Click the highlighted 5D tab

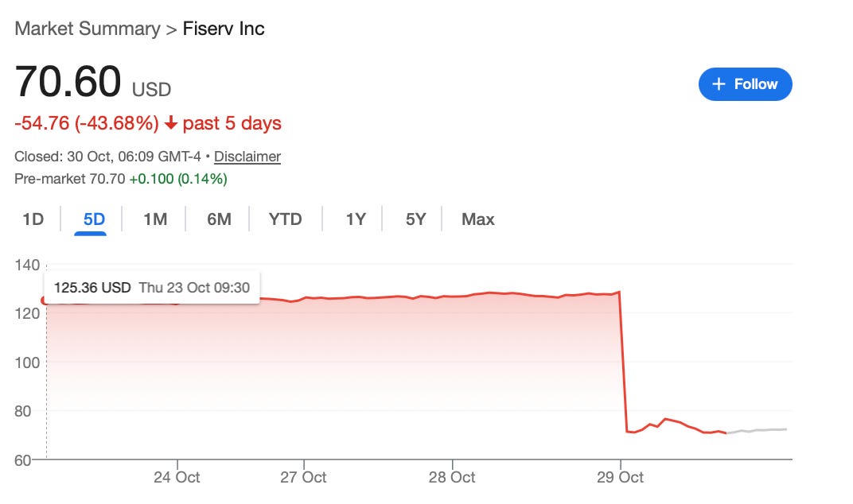click(92, 219)
